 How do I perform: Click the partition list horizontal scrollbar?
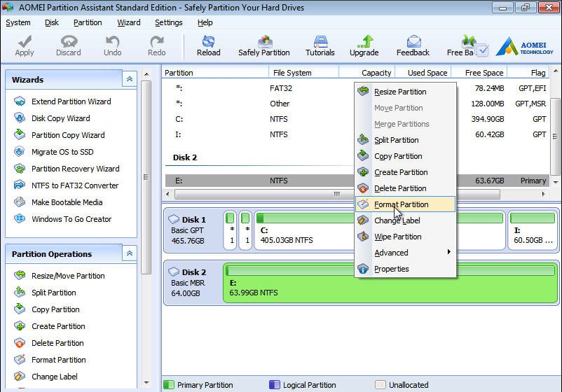(x=337, y=194)
